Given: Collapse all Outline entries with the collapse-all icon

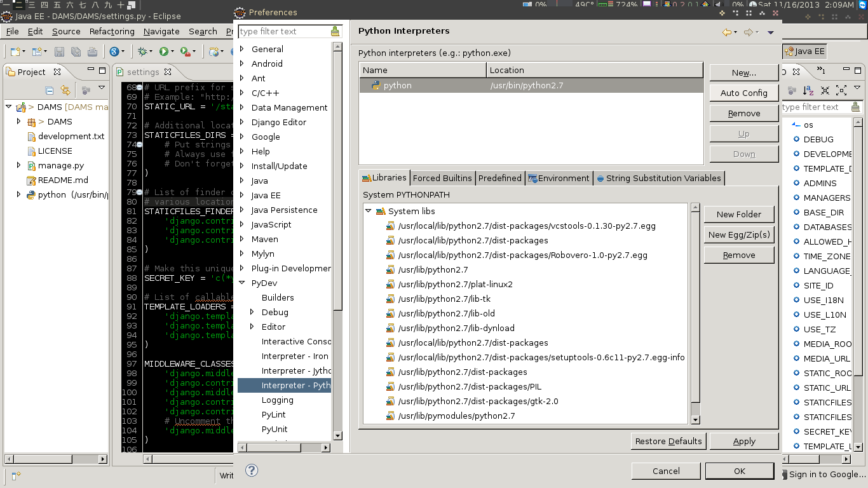Looking at the screenshot, I should (825, 90).
